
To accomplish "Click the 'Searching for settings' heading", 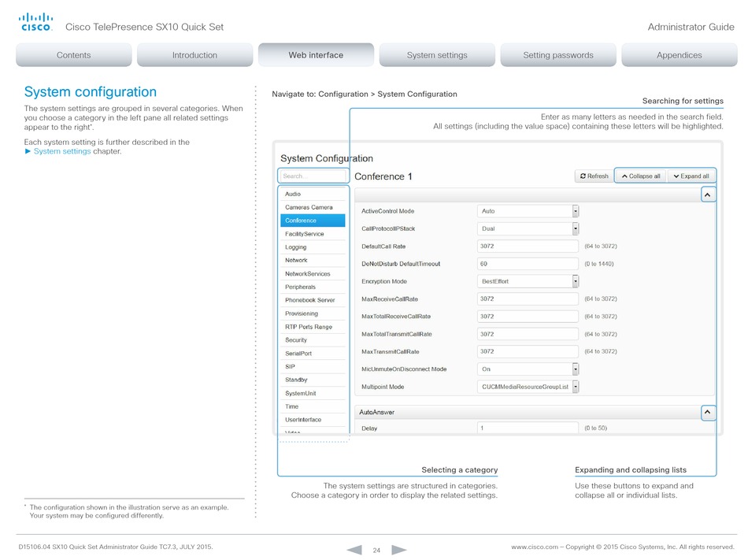I will (x=683, y=101).
